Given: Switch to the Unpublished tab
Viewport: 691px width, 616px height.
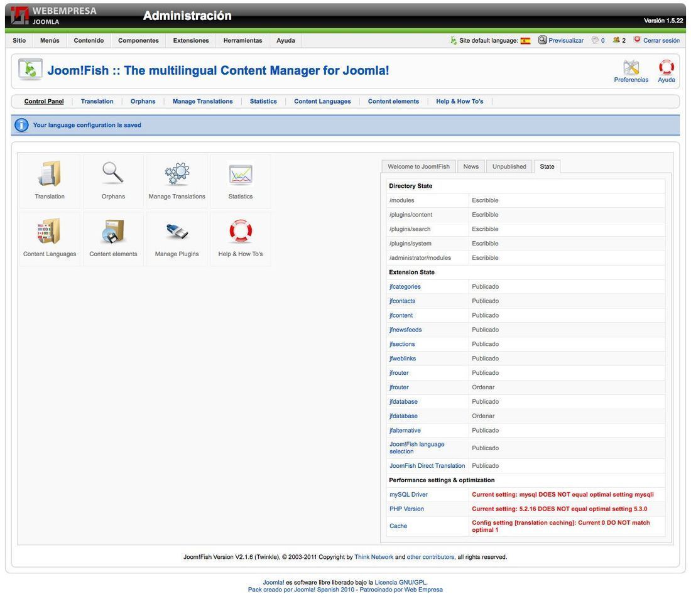Looking at the screenshot, I should (509, 166).
